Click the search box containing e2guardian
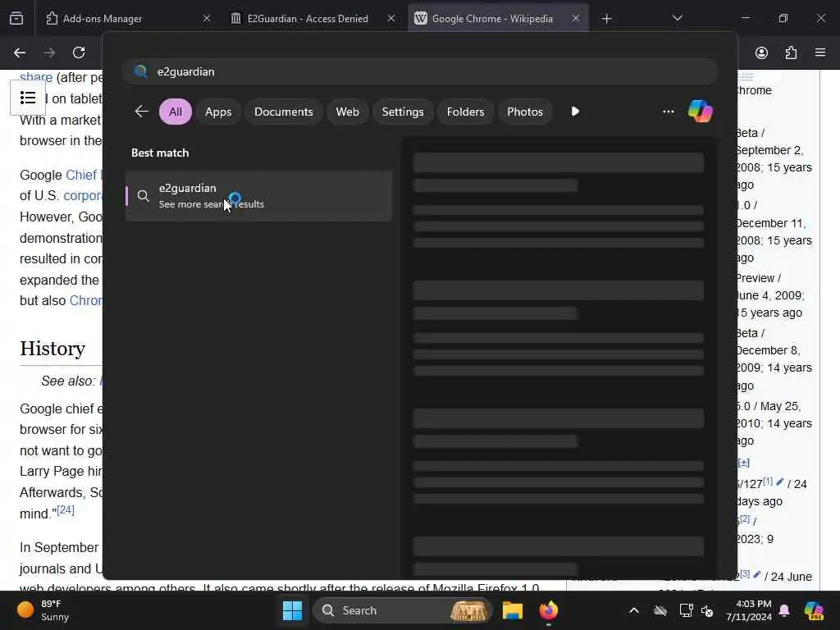 (421, 71)
